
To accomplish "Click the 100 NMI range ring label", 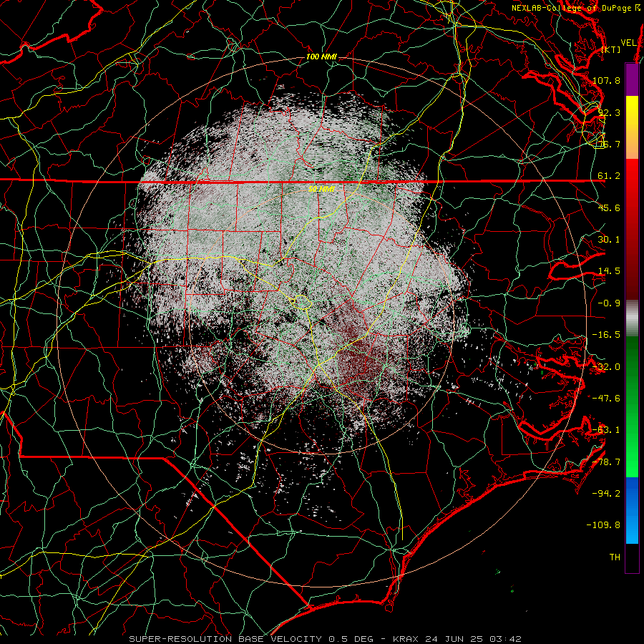I will pyautogui.click(x=321, y=57).
